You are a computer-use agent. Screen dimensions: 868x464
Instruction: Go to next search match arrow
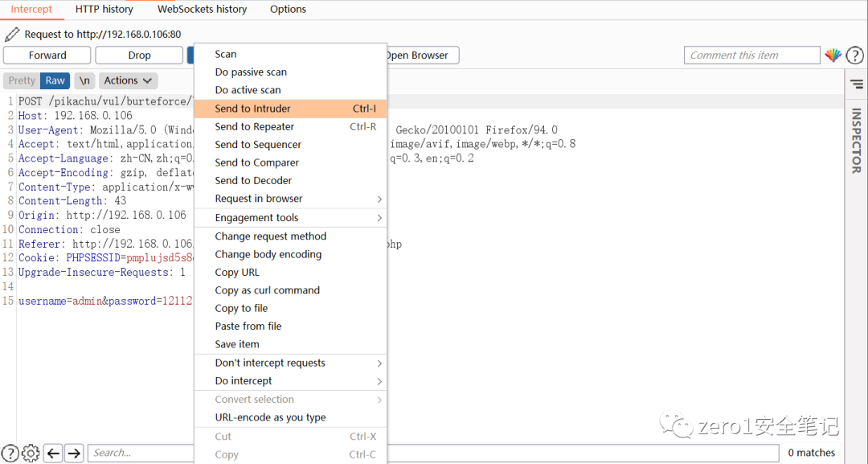pyautogui.click(x=74, y=454)
